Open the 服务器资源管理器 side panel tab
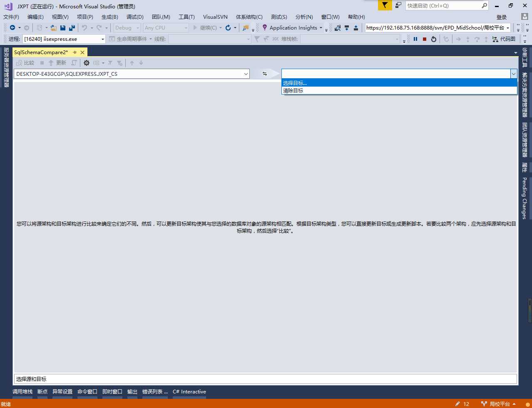532x408 pixels. [x=6, y=67]
